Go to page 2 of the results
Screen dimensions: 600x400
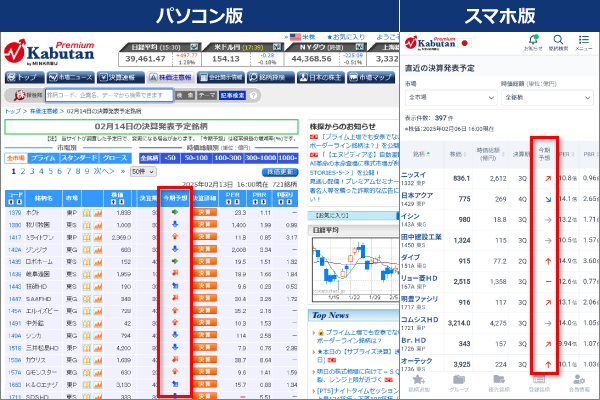click(23, 171)
